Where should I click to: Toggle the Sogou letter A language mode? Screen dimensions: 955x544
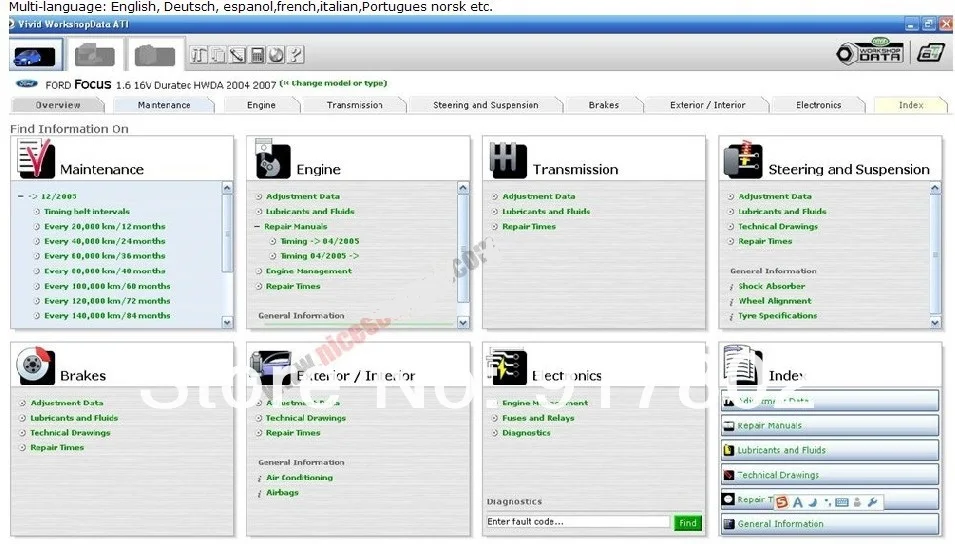(797, 502)
